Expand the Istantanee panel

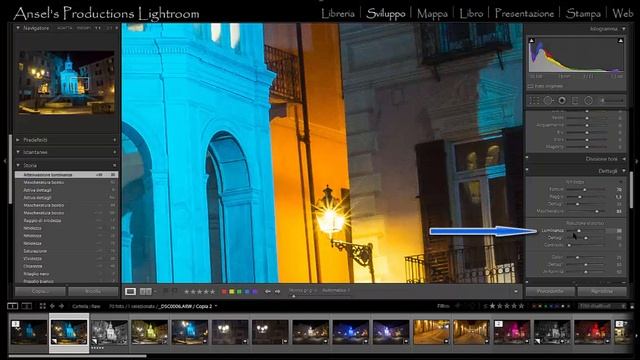(18, 152)
